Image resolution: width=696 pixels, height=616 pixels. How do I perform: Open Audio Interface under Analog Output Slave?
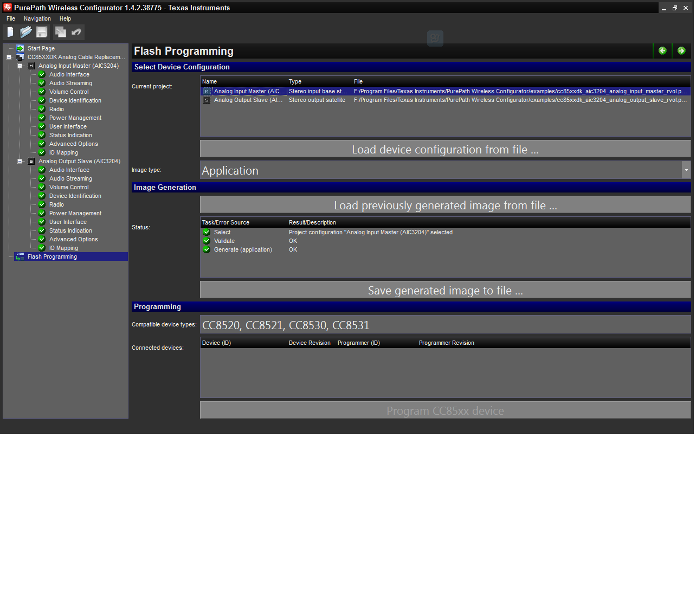point(69,170)
